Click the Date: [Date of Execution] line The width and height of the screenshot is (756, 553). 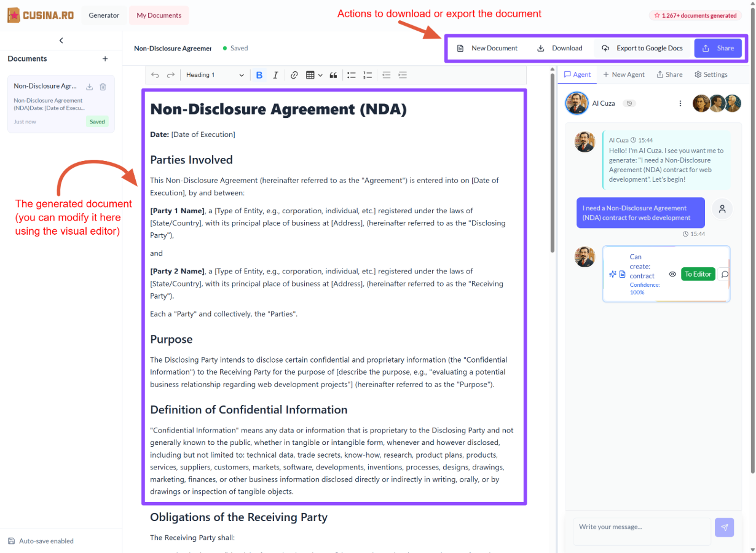192,135
